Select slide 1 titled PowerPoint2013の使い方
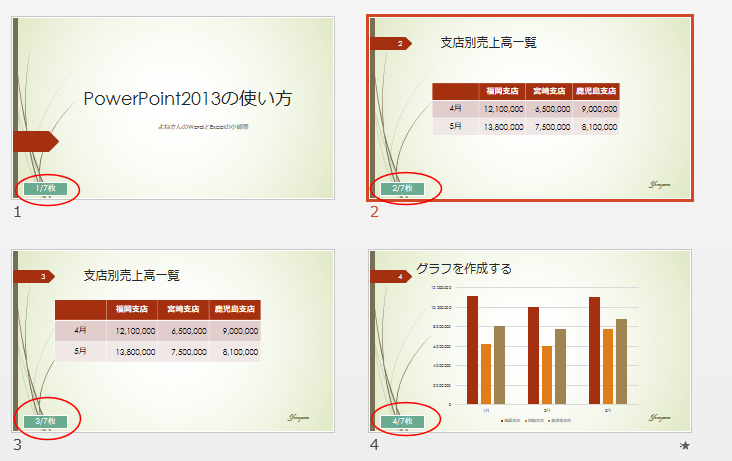This screenshot has width=732, height=461. pyautogui.click(x=173, y=108)
